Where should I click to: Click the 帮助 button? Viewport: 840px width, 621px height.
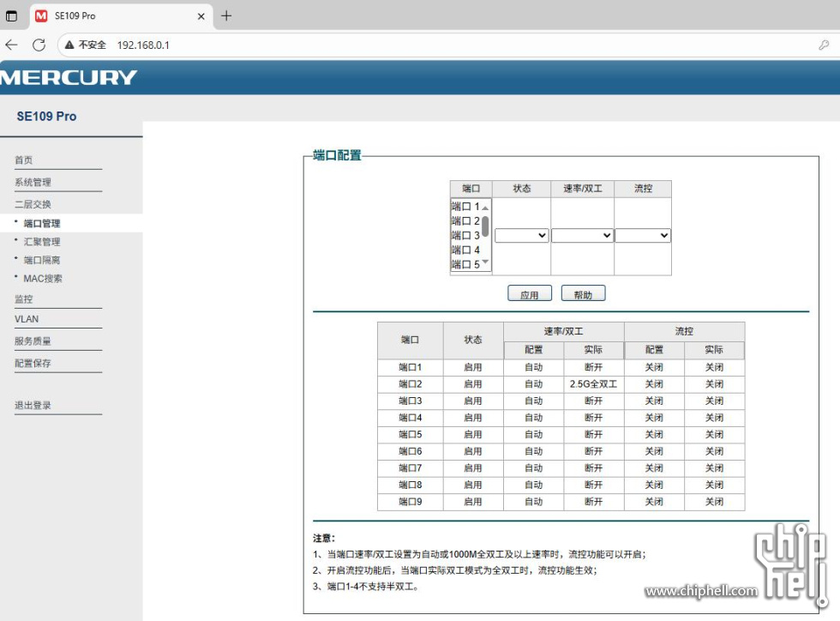(x=583, y=294)
